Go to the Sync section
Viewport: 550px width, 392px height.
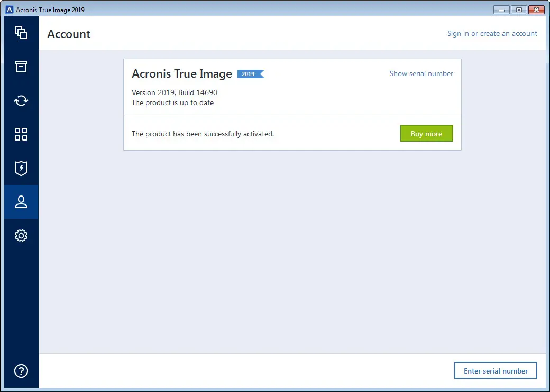coord(21,100)
